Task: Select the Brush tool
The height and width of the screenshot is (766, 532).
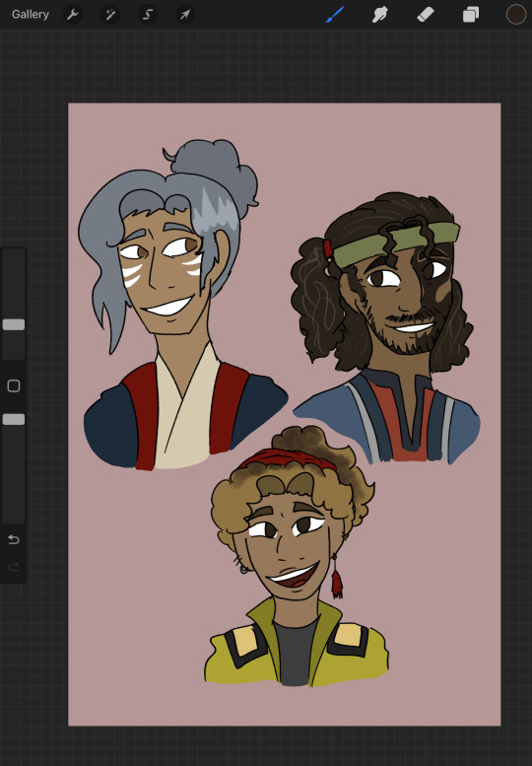Action: click(x=335, y=15)
